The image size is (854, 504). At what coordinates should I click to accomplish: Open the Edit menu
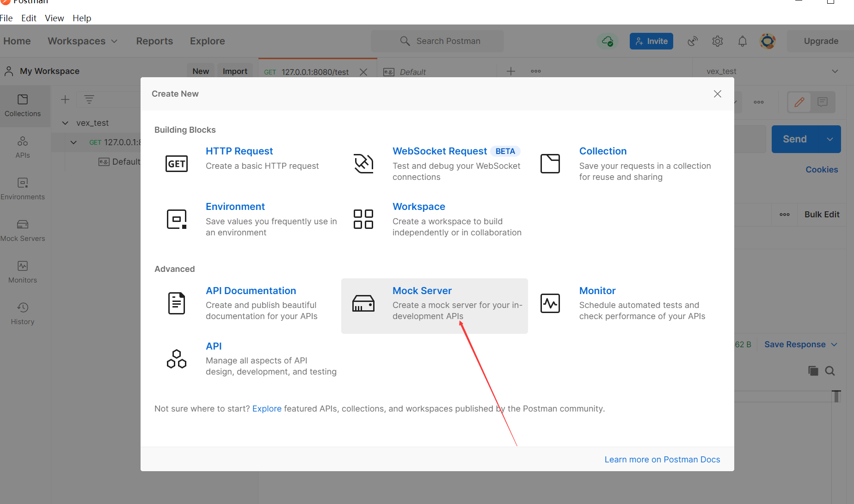pos(29,18)
